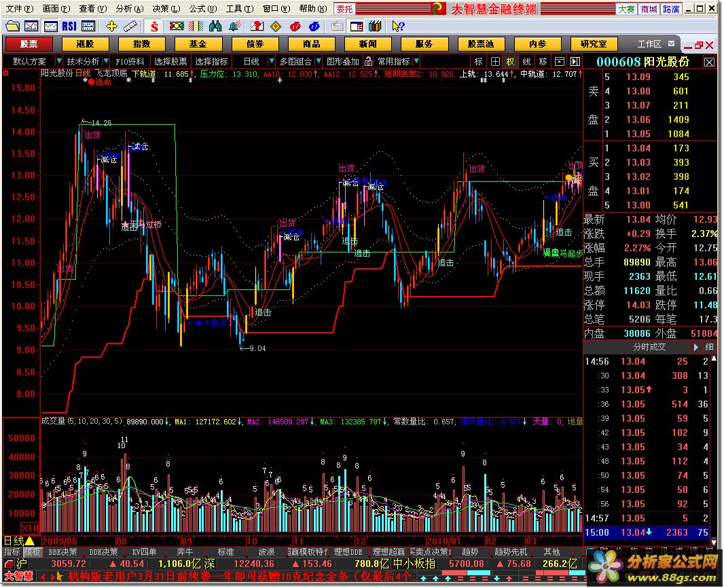Viewport: 724px width, 588px height.
Task: Select the BBE决策 indicator tab
Action: 62,551
